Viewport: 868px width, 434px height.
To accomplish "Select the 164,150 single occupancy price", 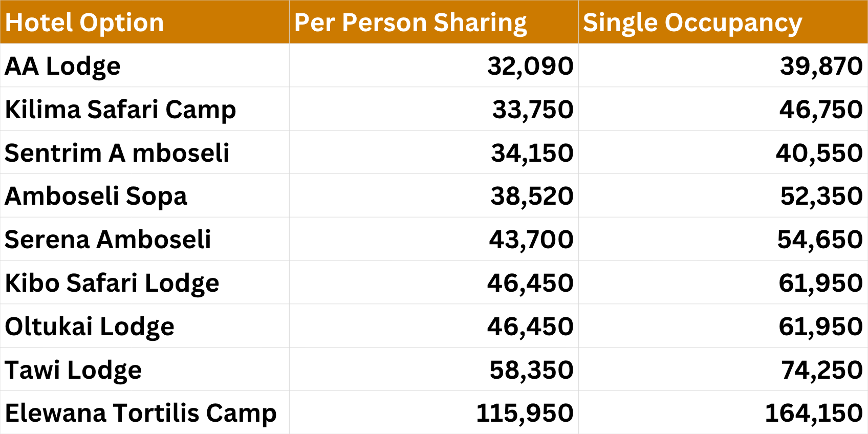I will [x=814, y=413].
